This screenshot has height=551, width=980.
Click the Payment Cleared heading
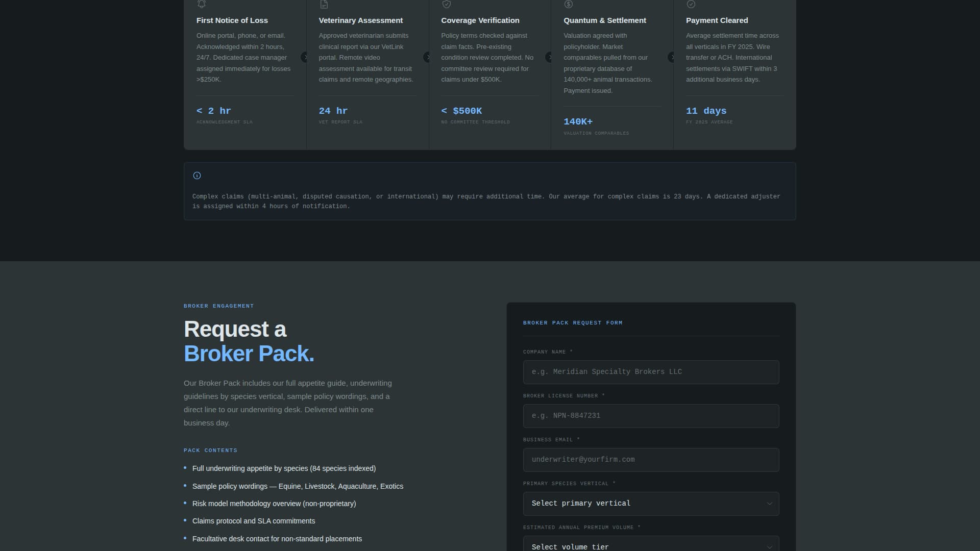(x=717, y=20)
